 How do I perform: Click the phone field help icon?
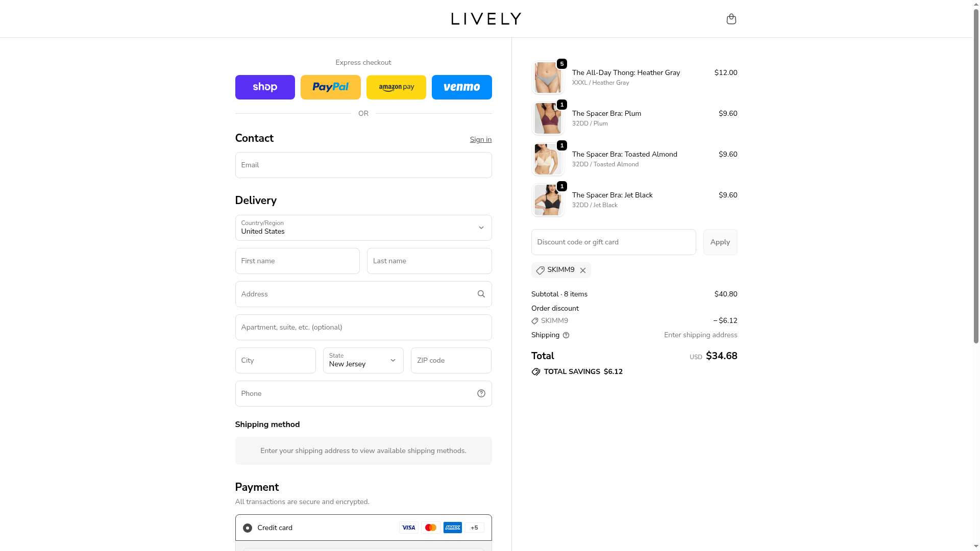tap(481, 393)
